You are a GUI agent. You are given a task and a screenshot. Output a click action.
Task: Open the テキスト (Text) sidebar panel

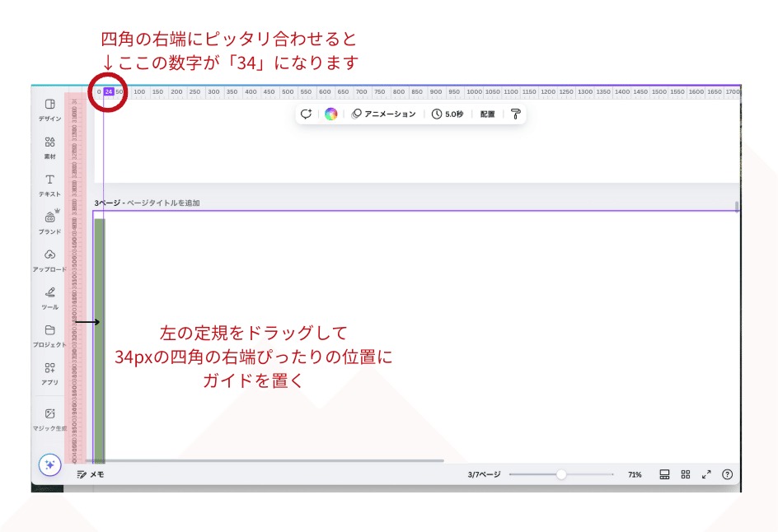[49, 185]
